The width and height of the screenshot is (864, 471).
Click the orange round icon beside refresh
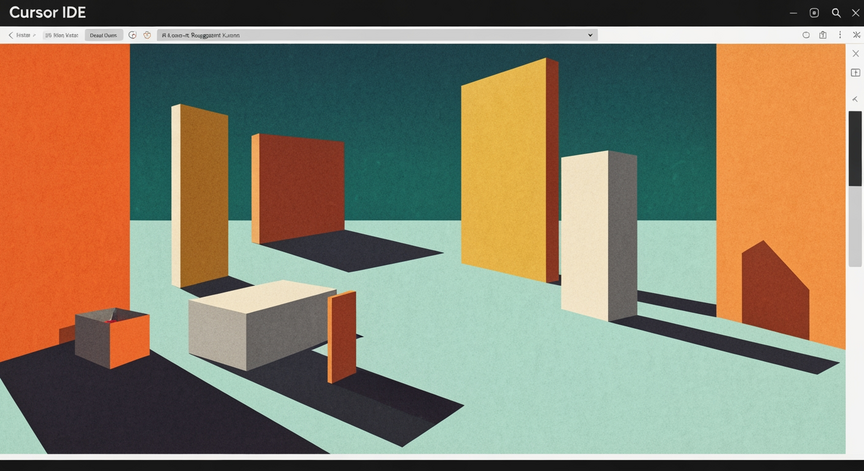tap(147, 35)
